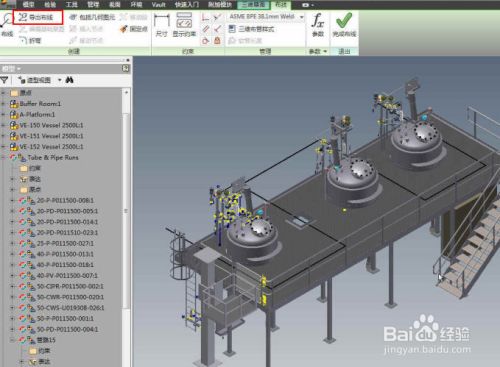Click the Buffer Room:1 assembly icon

[x=14, y=104]
